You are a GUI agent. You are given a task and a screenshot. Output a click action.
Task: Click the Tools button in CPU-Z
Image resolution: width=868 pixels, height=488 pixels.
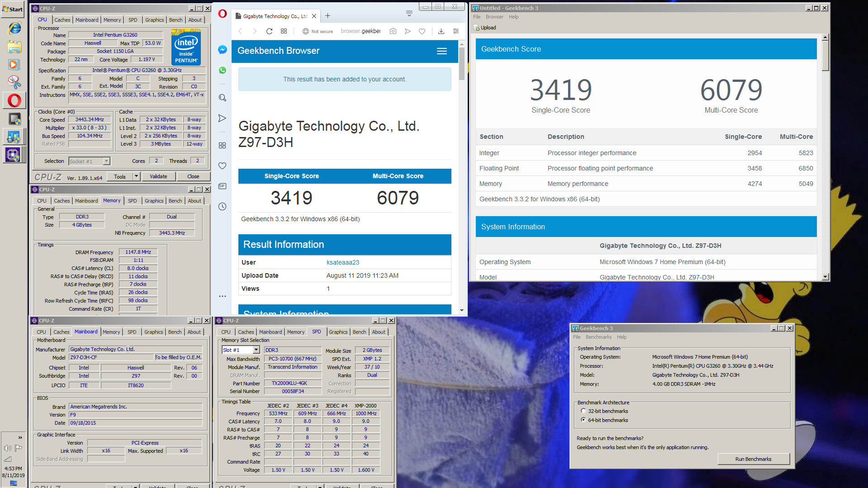point(120,176)
